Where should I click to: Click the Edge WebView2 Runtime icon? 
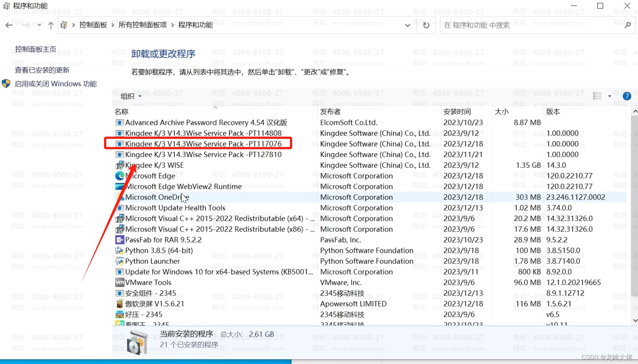[x=120, y=187]
